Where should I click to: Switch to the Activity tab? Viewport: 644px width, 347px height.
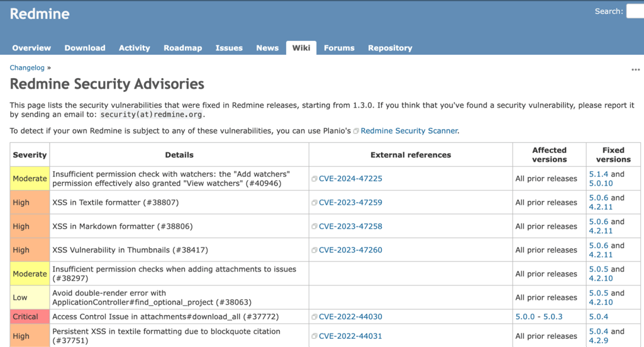135,48
